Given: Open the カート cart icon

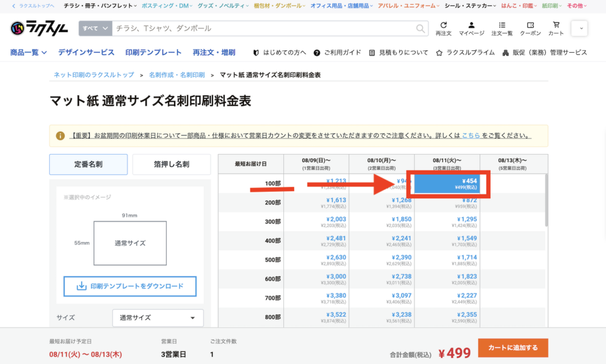Looking at the screenshot, I should (x=556, y=28).
